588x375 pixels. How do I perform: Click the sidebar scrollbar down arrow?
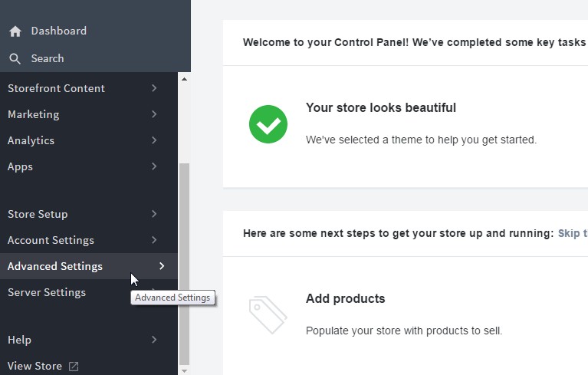coord(184,370)
